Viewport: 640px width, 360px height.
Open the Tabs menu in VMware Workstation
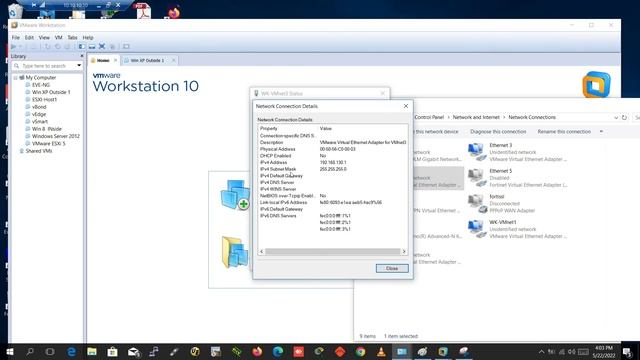point(72,38)
